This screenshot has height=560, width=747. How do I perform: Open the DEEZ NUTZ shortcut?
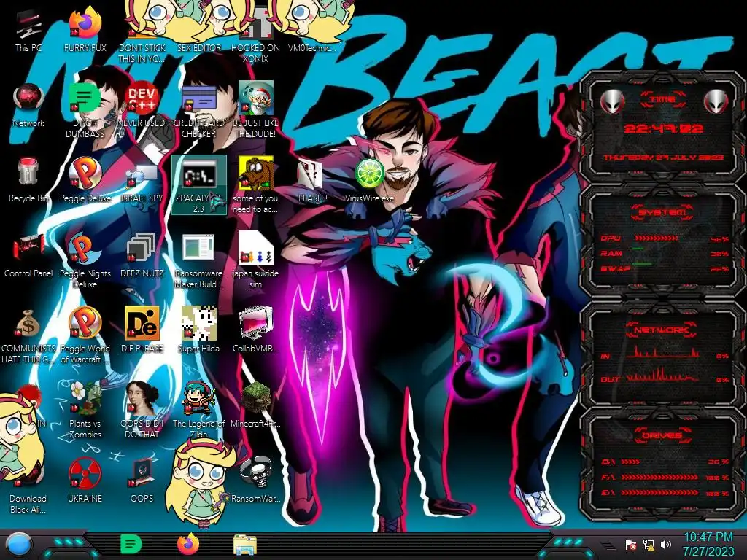click(x=142, y=255)
